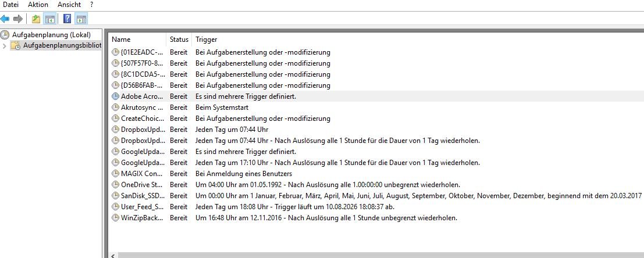Screen dimensions: 644x258
Task: Open the ? help menu
Action: (91, 5)
